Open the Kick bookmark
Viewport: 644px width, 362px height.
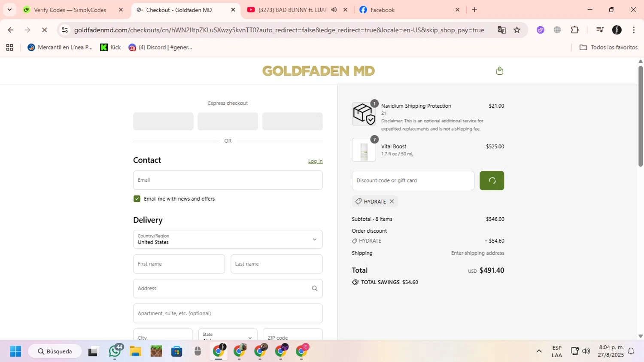(111, 47)
